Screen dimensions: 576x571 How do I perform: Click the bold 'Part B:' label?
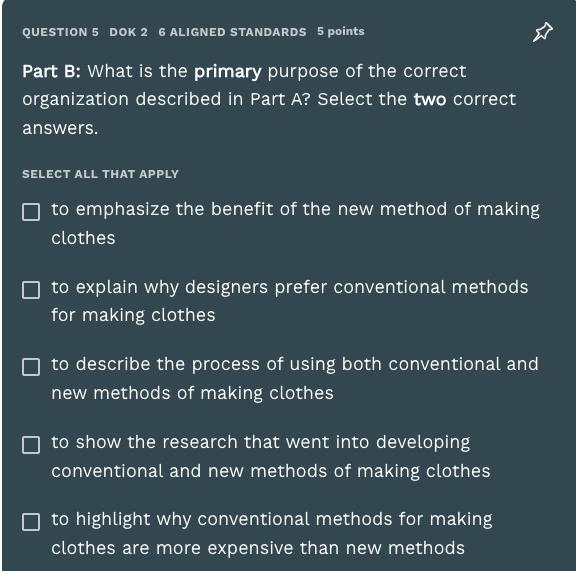tap(51, 71)
